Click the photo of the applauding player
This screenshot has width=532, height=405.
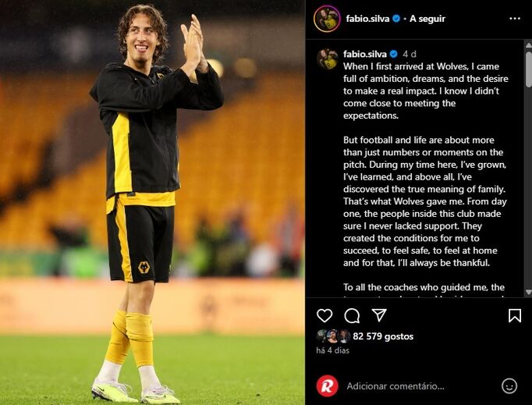(x=152, y=202)
